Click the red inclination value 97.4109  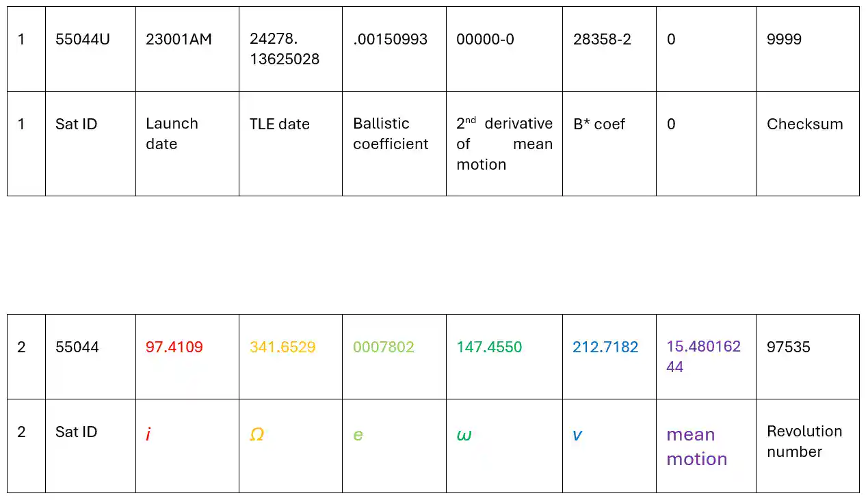click(x=174, y=347)
